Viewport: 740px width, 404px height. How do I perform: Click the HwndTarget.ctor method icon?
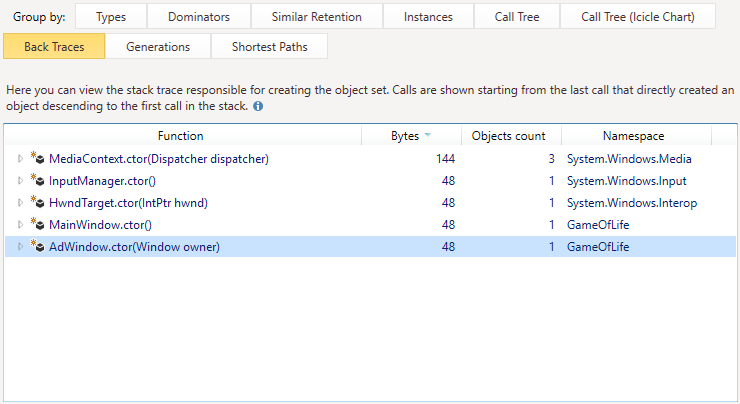[x=37, y=203]
